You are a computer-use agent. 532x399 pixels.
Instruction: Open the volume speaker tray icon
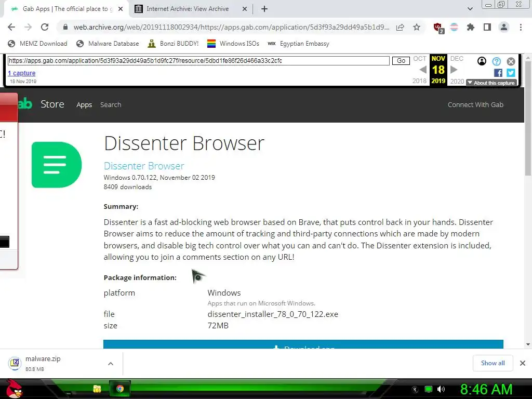tap(441, 389)
